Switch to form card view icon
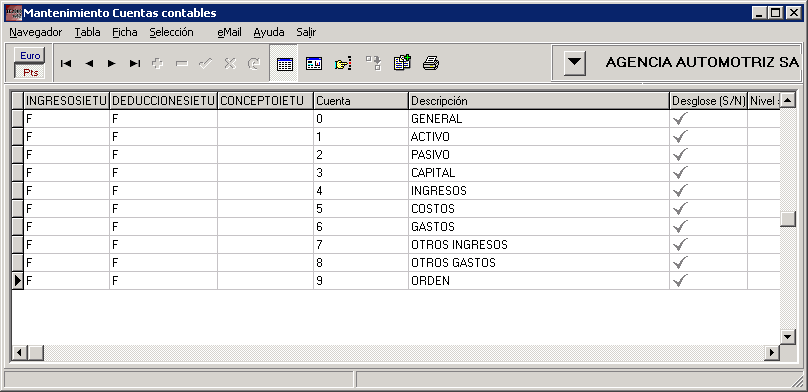Viewport: 808px width, 392px height. (x=314, y=64)
